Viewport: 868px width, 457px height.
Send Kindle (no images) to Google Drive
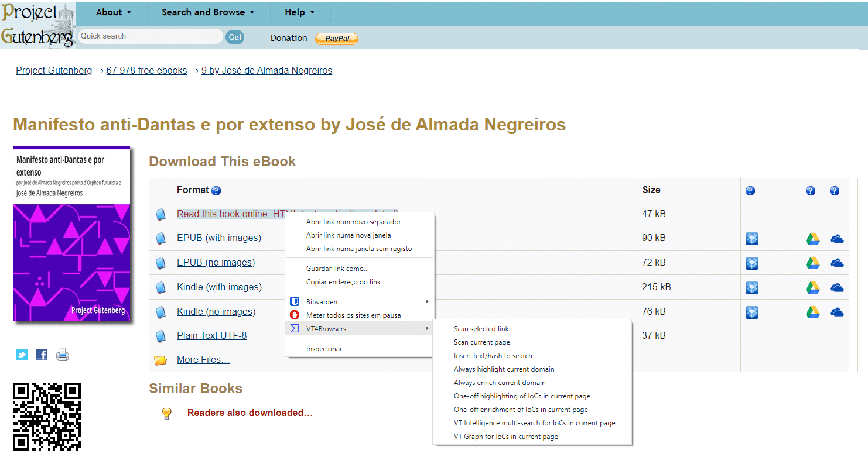tap(812, 312)
